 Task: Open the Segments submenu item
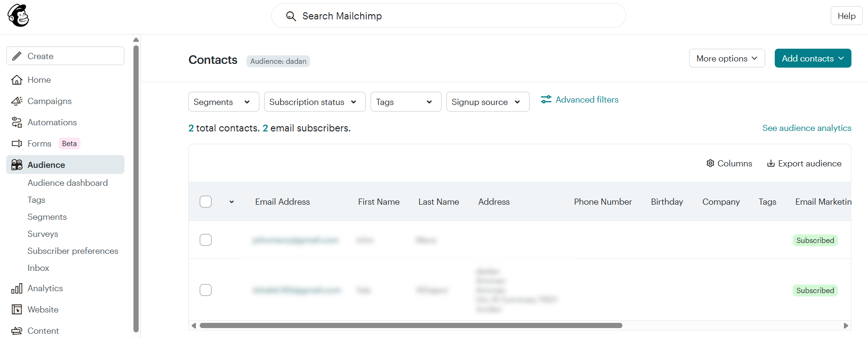click(47, 217)
